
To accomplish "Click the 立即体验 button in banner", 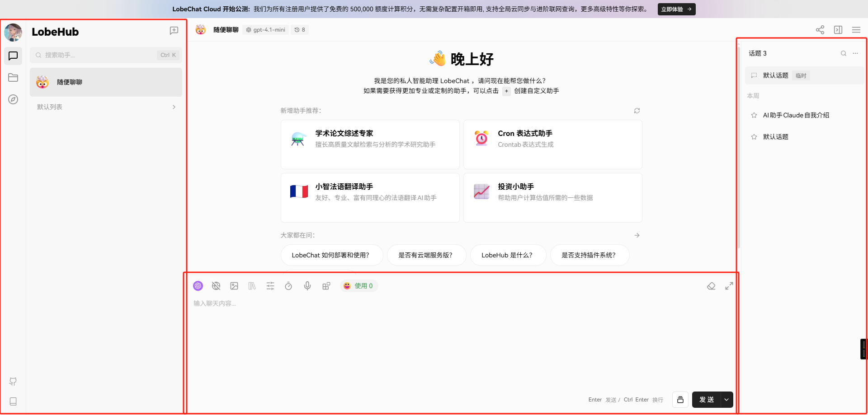I will (x=676, y=9).
